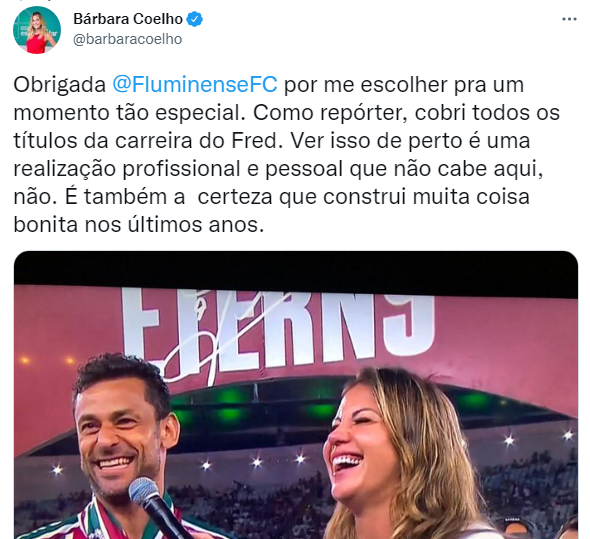Open Bárbara Coelho's profile avatar

[x=36, y=30]
